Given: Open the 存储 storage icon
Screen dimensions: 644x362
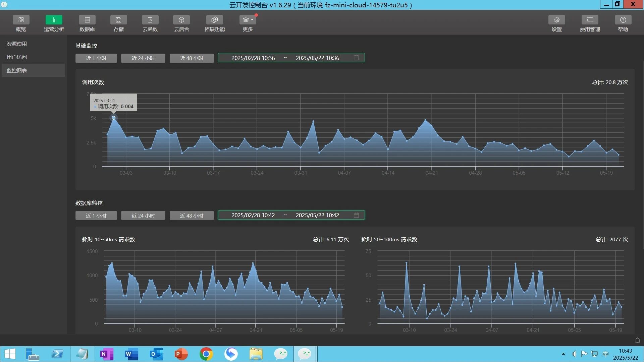Looking at the screenshot, I should click(x=118, y=20).
